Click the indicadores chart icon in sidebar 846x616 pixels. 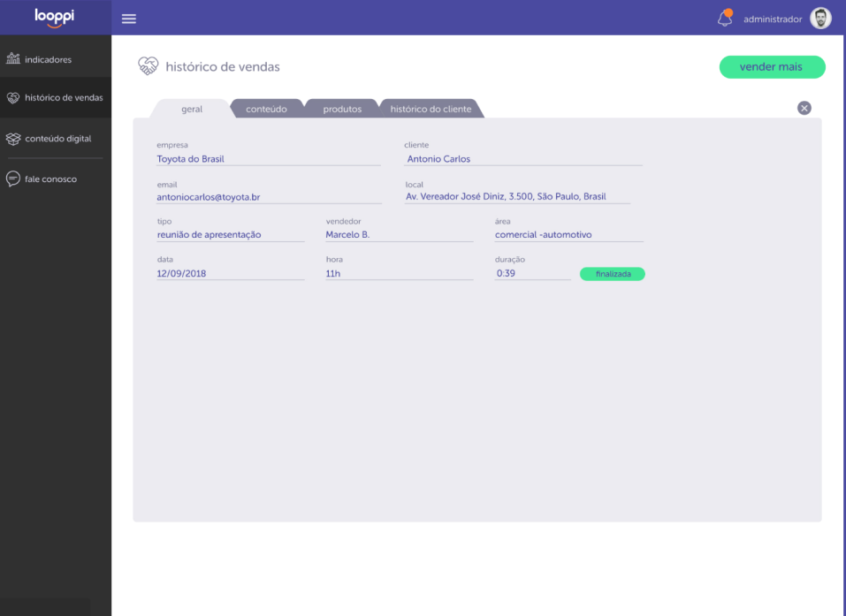[13, 59]
